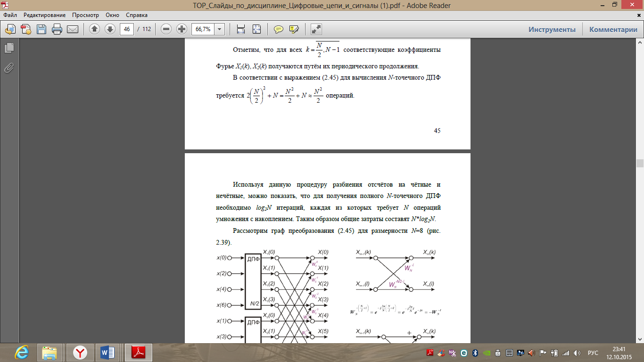
Task: Click the CCleaner tray icon
Action: [441, 353]
